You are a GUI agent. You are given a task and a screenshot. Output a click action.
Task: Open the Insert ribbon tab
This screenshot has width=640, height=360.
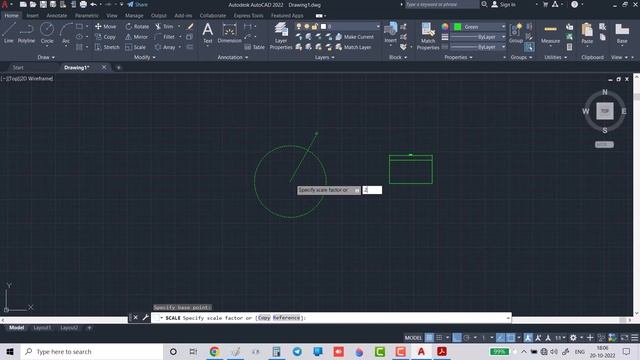pyautogui.click(x=32, y=16)
